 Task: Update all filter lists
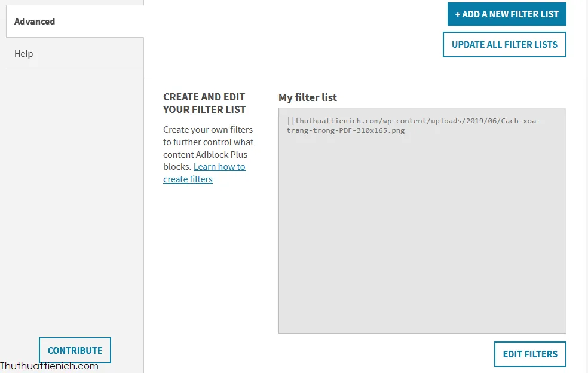pyautogui.click(x=504, y=45)
